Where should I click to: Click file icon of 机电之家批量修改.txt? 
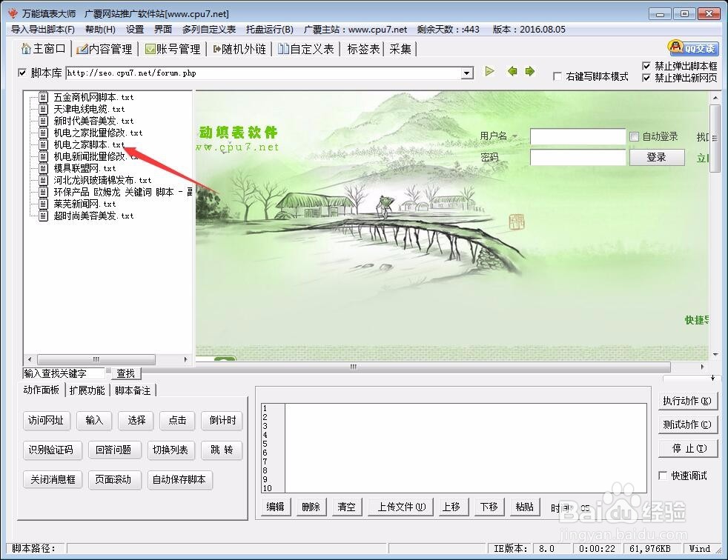43,133
